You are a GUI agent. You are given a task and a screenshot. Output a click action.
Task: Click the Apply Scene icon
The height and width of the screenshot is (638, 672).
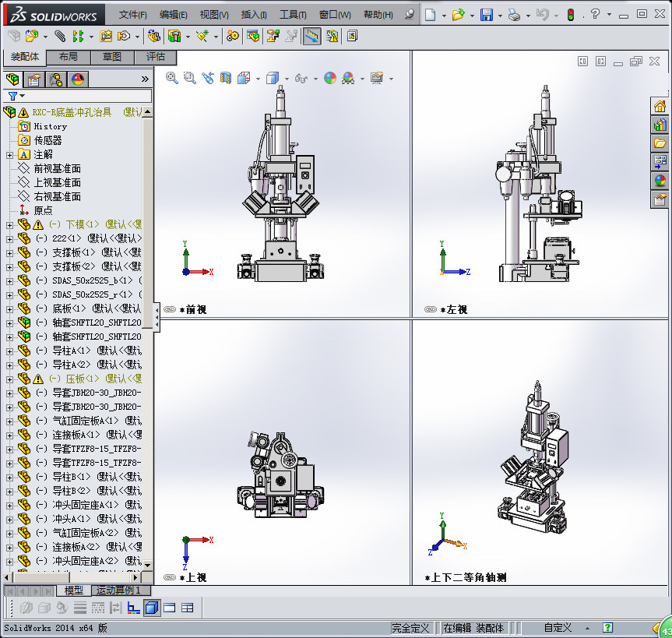tap(349, 78)
